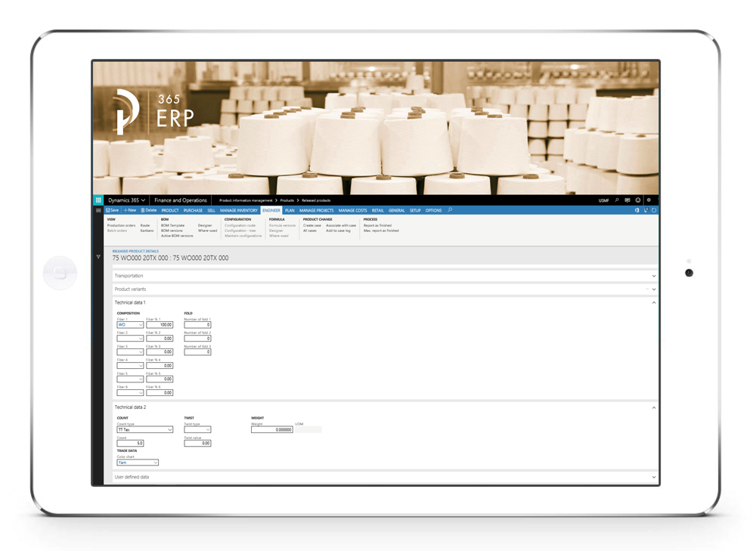Click the refresh icon at ribbon right
The height and width of the screenshot is (551, 756).
coord(654,210)
